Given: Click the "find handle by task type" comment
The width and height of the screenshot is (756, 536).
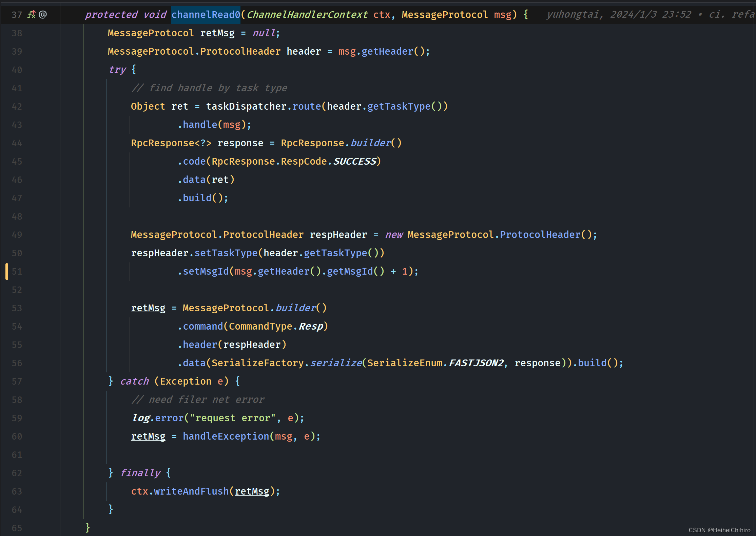Looking at the screenshot, I should (209, 88).
